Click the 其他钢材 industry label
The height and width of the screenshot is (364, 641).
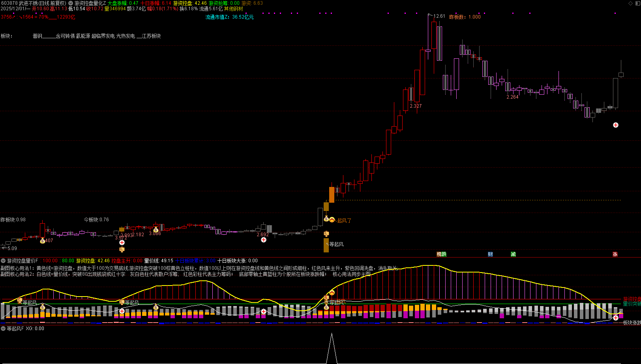[x=234, y=9]
